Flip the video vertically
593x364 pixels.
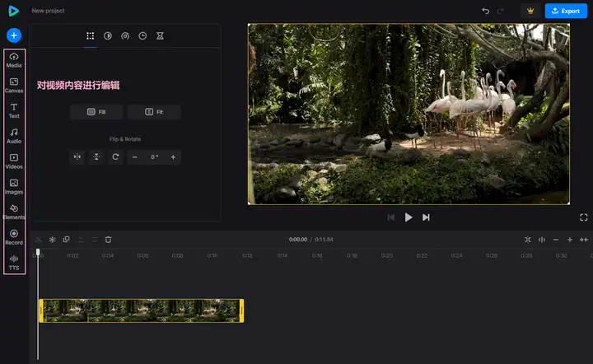point(96,156)
